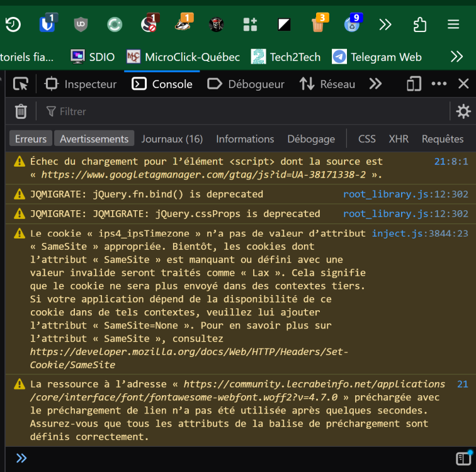Open inject.js:3844:23 source link
The height and width of the screenshot is (472, 476).
(420, 233)
